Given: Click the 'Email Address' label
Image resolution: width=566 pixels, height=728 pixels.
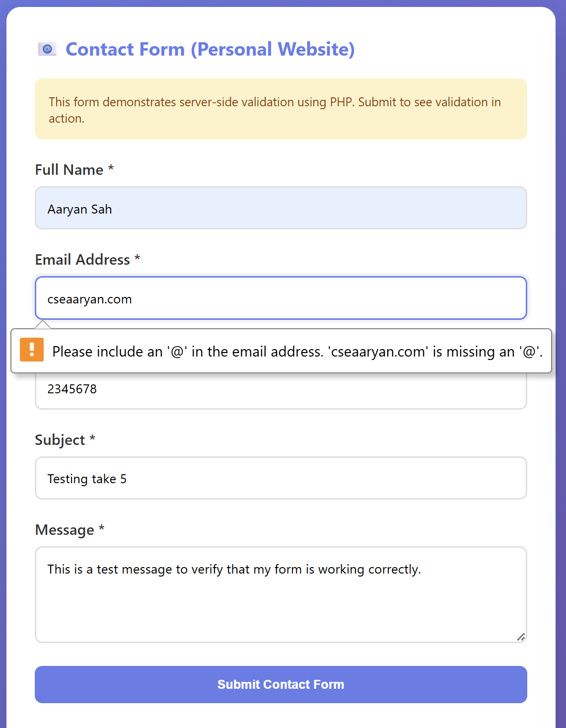Looking at the screenshot, I should coord(82,260).
